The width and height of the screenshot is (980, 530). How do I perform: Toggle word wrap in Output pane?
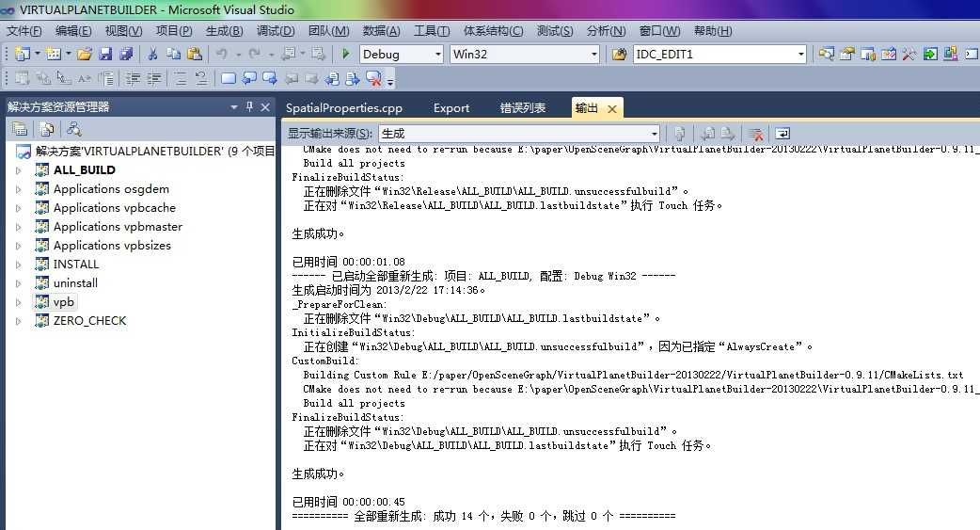coord(782,134)
